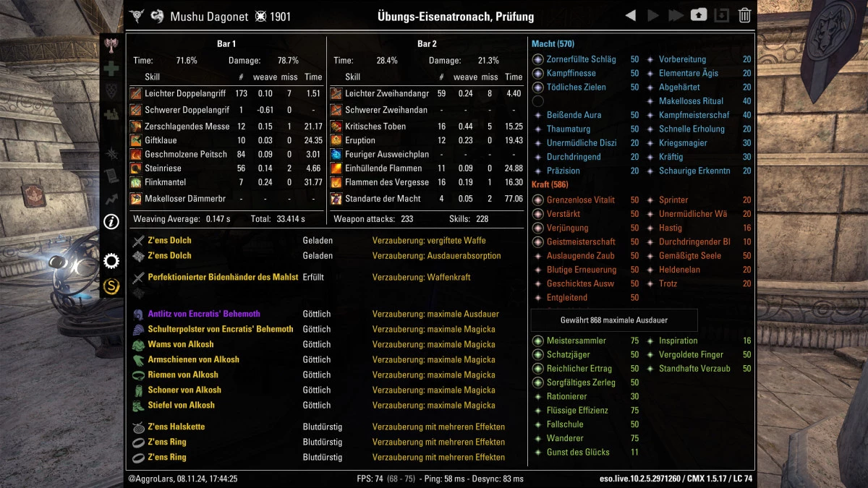Open the shield icon tab in sidebar

click(111, 90)
